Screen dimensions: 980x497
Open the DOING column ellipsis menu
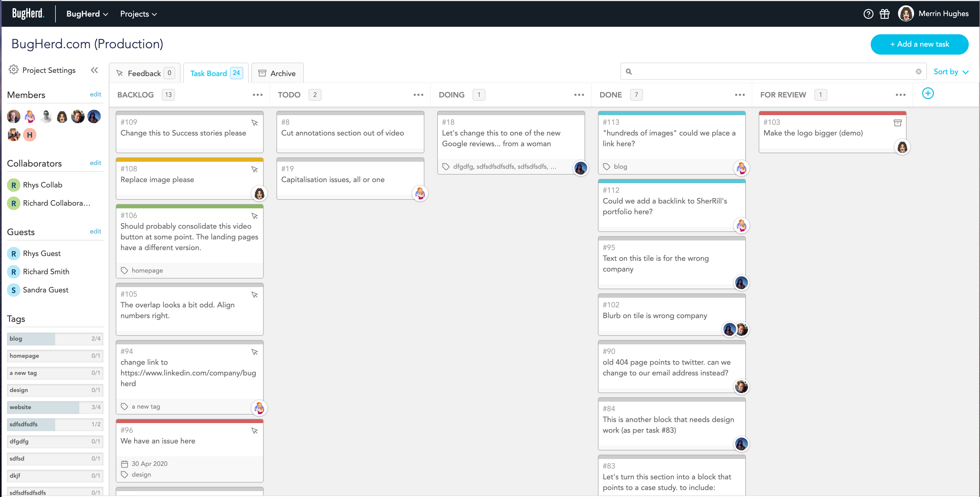[x=579, y=95]
